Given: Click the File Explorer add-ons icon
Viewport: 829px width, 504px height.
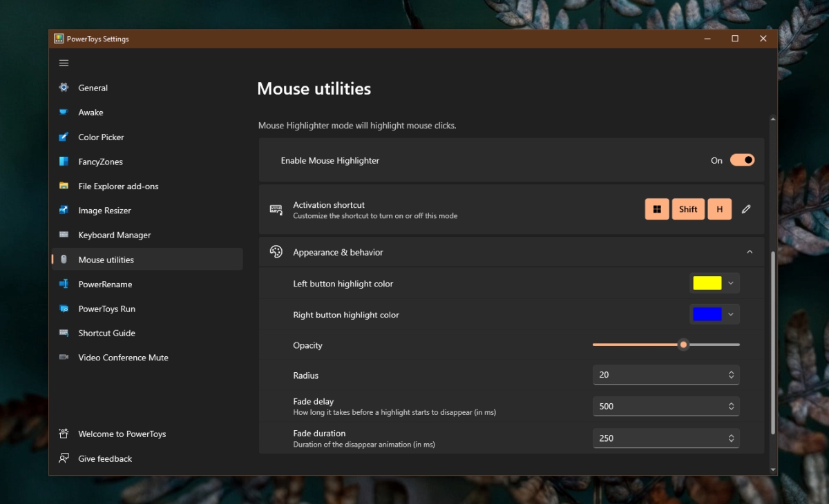Looking at the screenshot, I should click(x=64, y=186).
